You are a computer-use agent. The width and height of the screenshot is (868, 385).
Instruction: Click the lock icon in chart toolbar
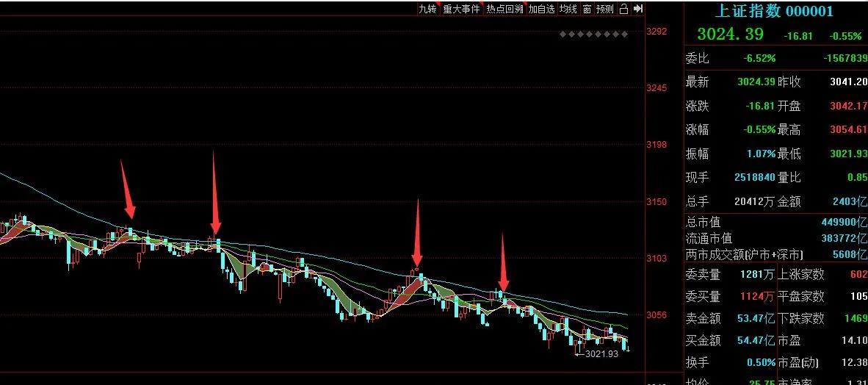click(x=623, y=9)
